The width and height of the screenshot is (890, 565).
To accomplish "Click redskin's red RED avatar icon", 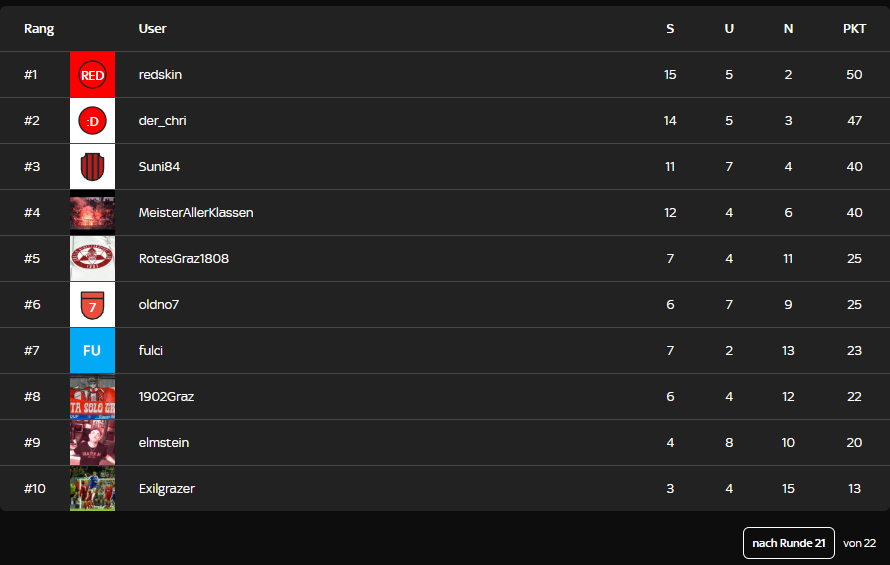I will (x=92, y=75).
